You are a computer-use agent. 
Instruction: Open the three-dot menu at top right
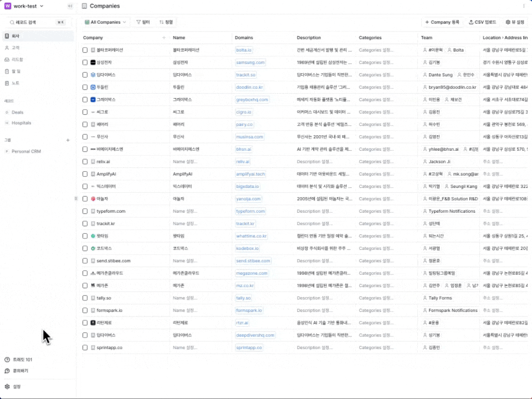pyautogui.click(x=524, y=6)
